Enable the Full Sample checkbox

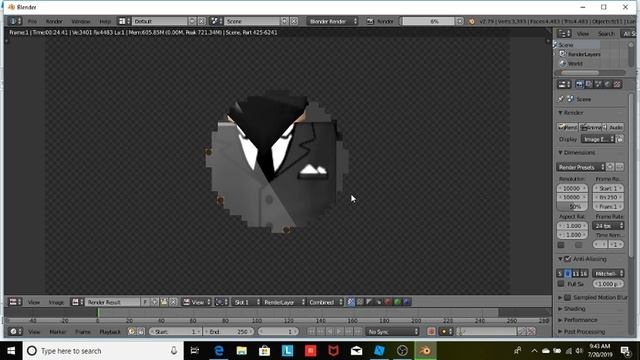[x=561, y=284]
